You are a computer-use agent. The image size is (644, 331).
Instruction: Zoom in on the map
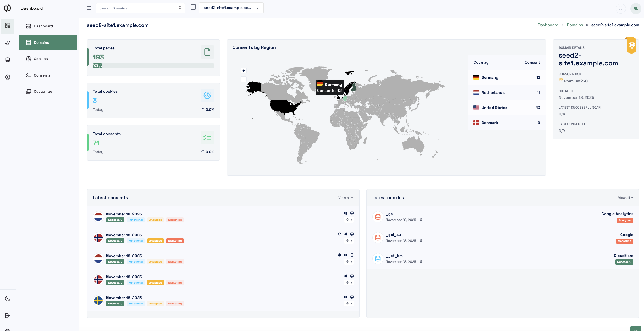[244, 71]
